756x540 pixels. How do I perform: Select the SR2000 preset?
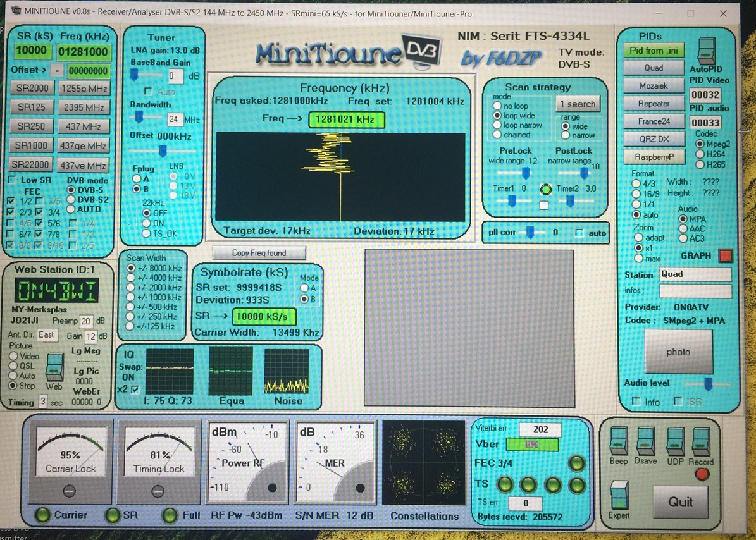point(32,88)
